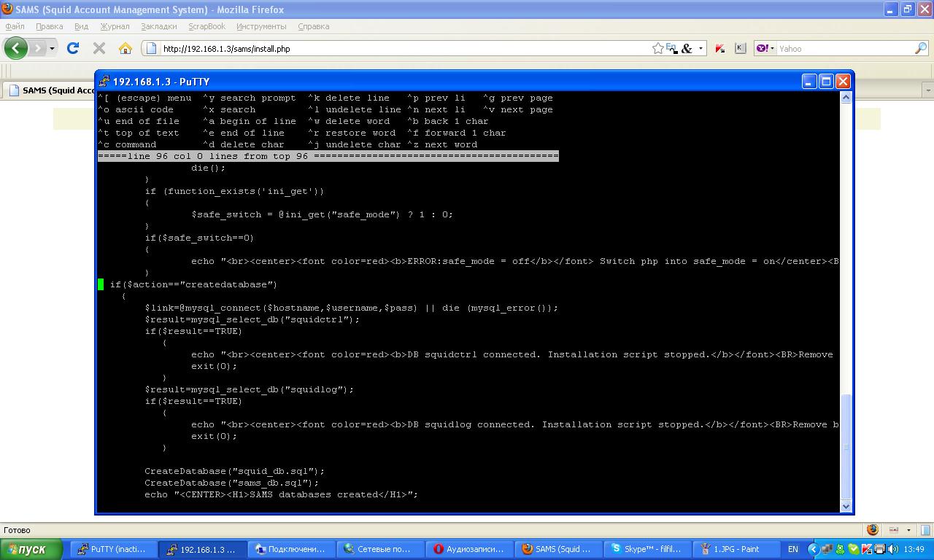Switch to PuTTY (inactive) taskbar button
This screenshot has width=934, height=560.
point(113,549)
